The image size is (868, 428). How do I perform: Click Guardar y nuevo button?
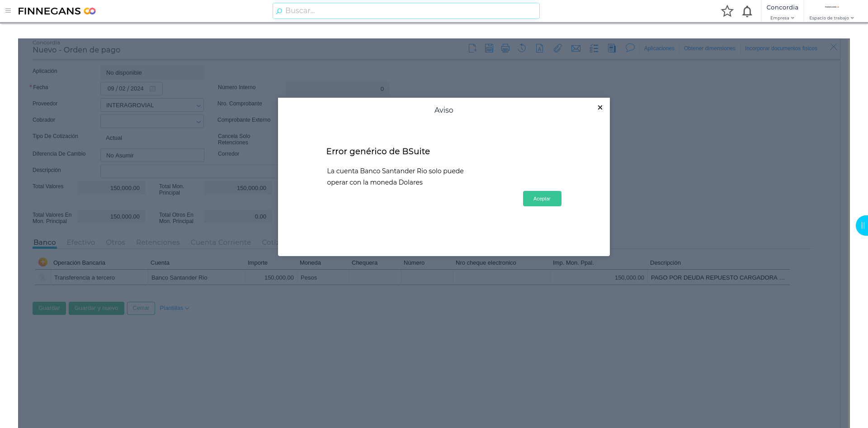96,308
